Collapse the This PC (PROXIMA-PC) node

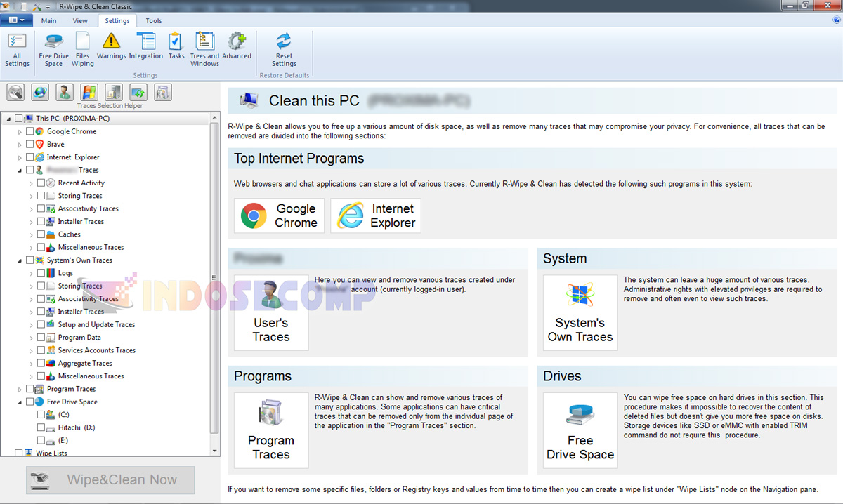(x=8, y=119)
